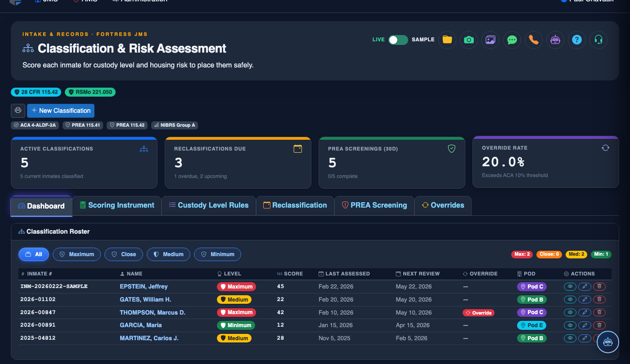Filter roster by Minimum level

(x=217, y=254)
